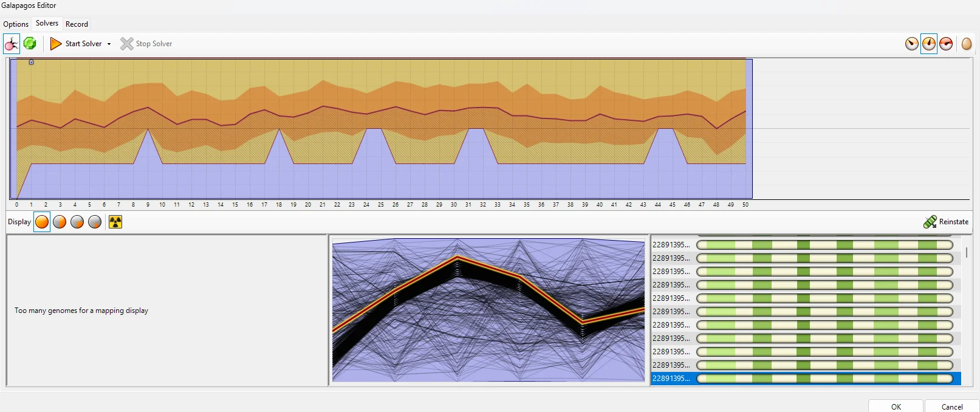
Task: Choose the red fast gauge icon
Action: point(946,44)
